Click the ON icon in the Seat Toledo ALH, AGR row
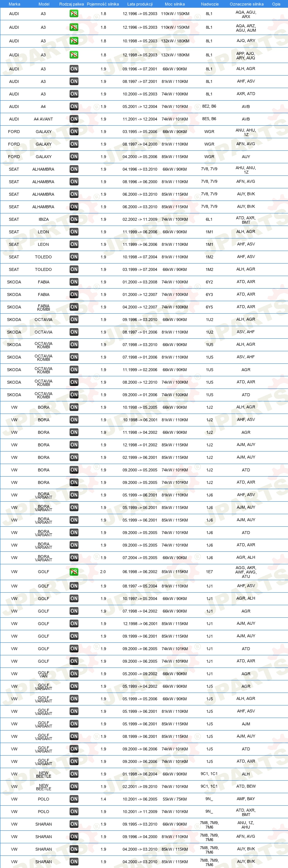 (74, 269)
